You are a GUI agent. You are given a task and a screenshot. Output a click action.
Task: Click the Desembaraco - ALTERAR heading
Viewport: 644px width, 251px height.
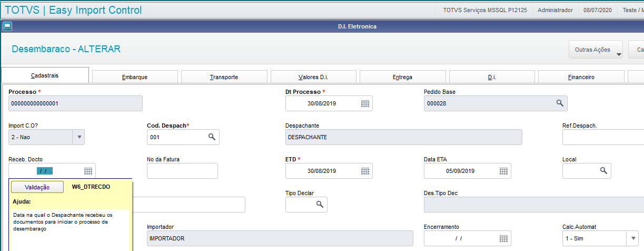point(66,49)
